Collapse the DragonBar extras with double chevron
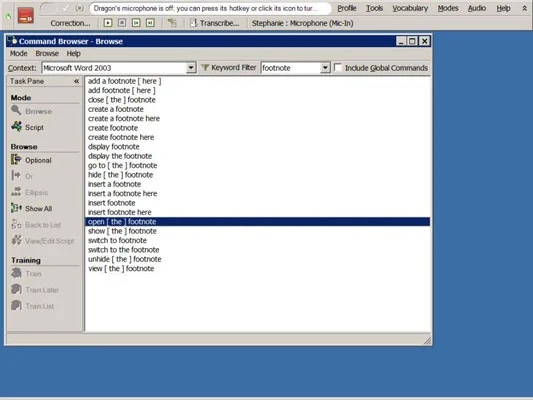Image resolution: width=533 pixels, height=400 pixels. [x=524, y=8]
